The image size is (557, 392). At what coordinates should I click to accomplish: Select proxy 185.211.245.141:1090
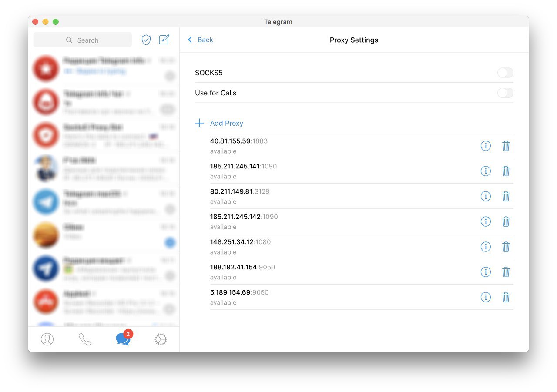pos(362,171)
